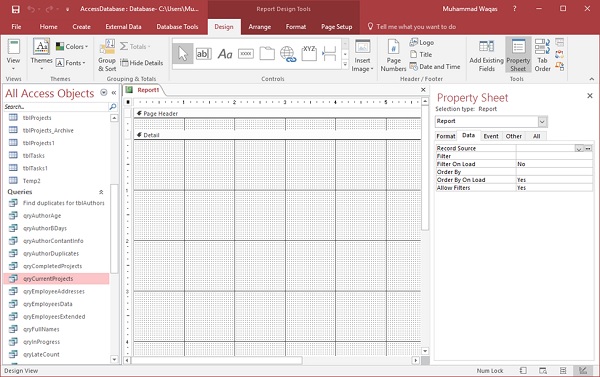Open the Report selection type combo box

pyautogui.click(x=491, y=121)
